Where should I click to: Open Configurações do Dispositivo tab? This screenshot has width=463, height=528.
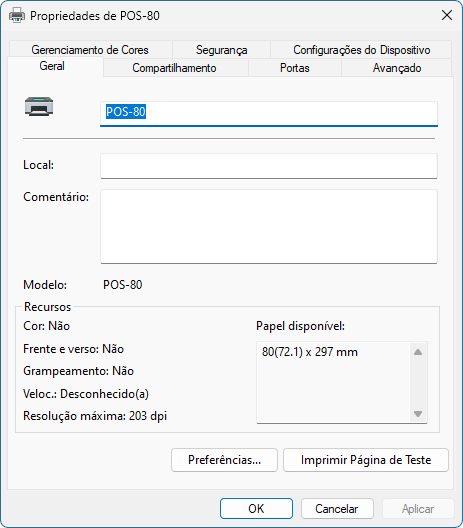(x=361, y=50)
